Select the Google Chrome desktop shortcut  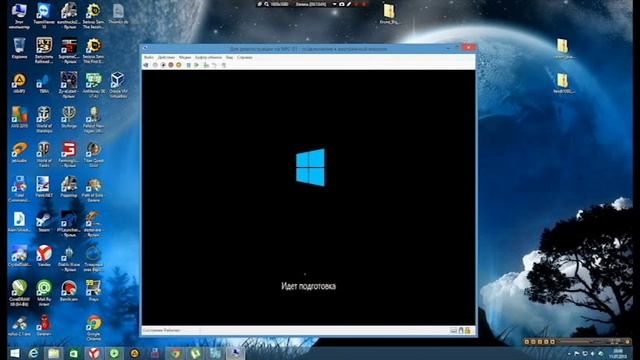point(93,328)
